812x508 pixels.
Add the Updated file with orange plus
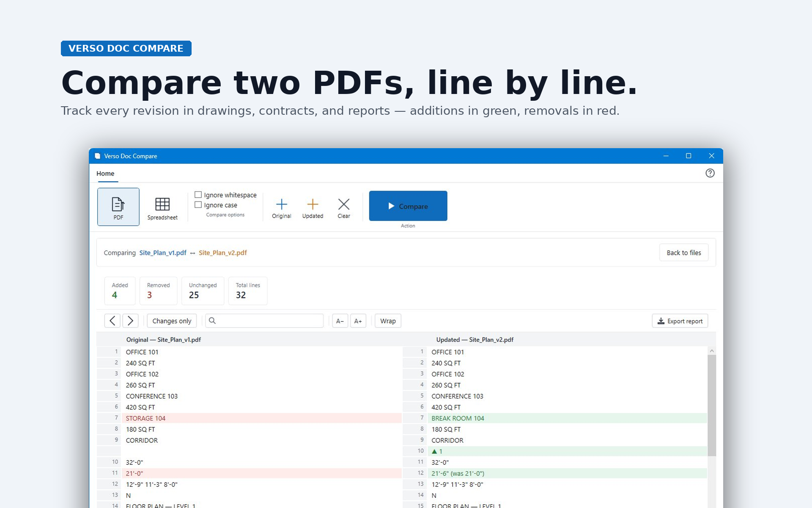[x=313, y=208]
